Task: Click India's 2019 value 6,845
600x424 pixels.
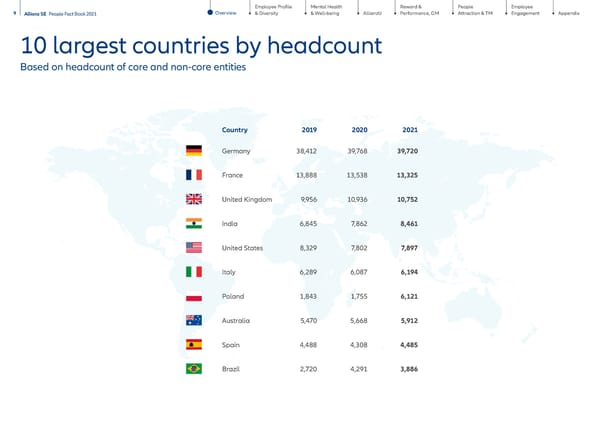Action: tap(308, 223)
